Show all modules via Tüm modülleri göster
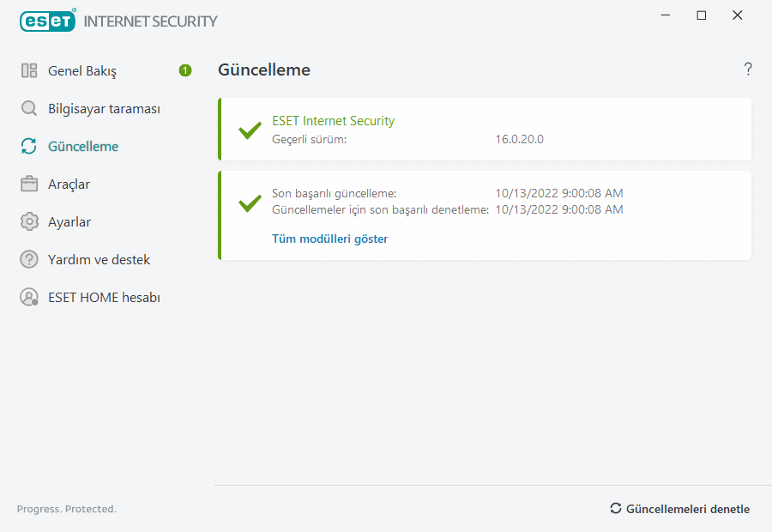 coord(329,239)
